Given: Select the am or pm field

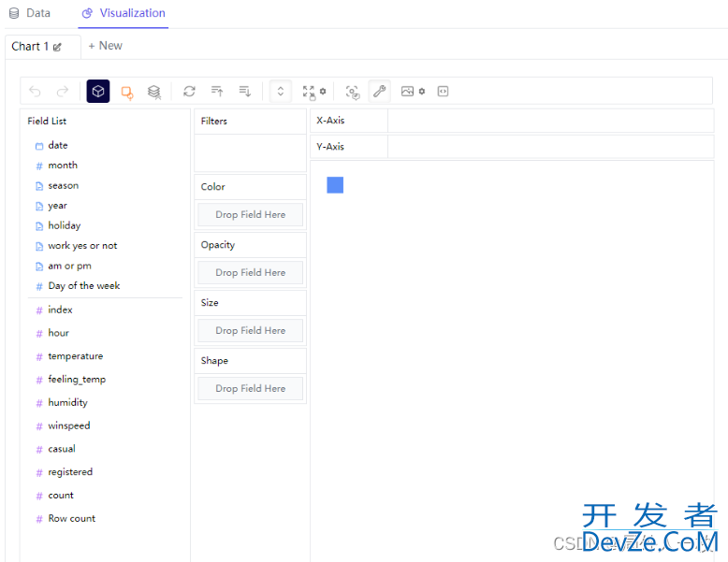Looking at the screenshot, I should click(69, 266).
